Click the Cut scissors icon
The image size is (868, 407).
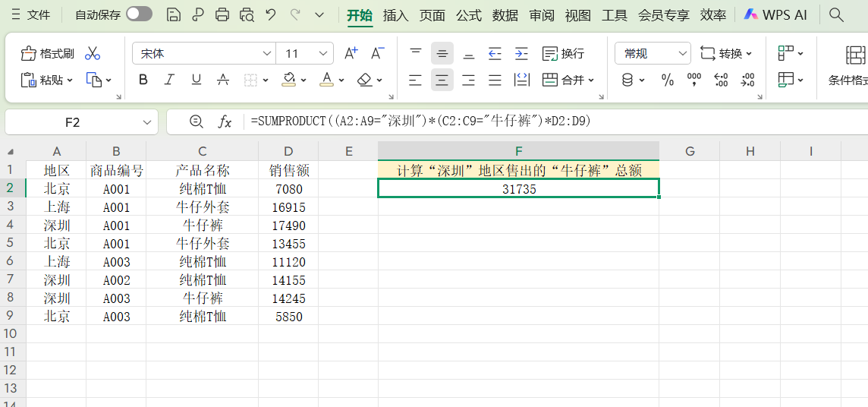[x=93, y=53]
